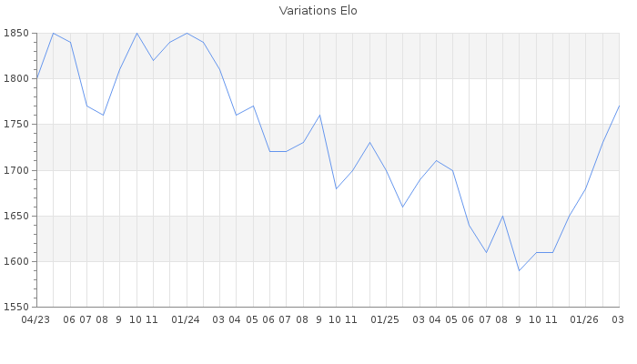Viewport: 637px width, 364px height.
Task: Select the 01/26 x-axis date label
Action: 584,319
